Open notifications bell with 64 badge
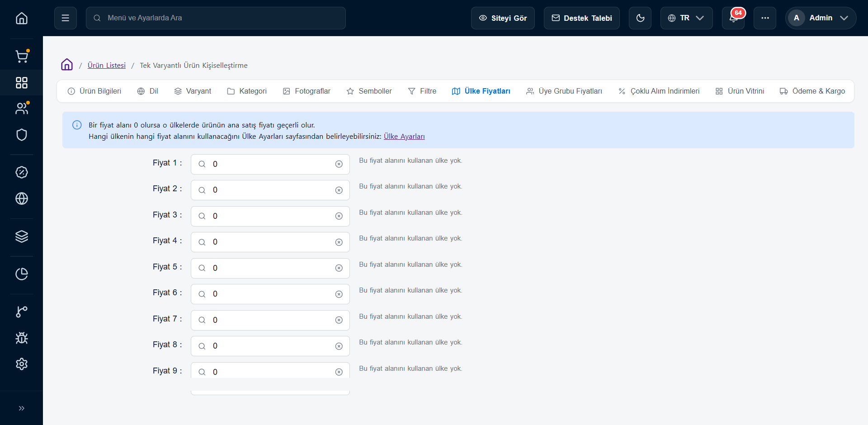Viewport: 868px width, 425px height. (733, 18)
